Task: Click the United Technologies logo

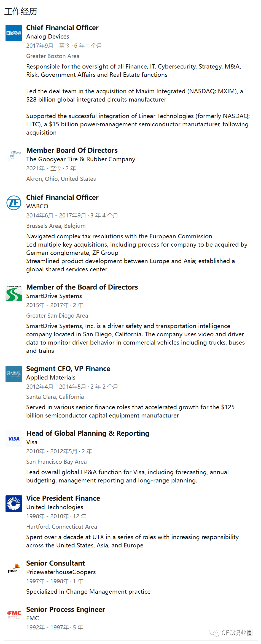Action: pyautogui.click(x=14, y=504)
